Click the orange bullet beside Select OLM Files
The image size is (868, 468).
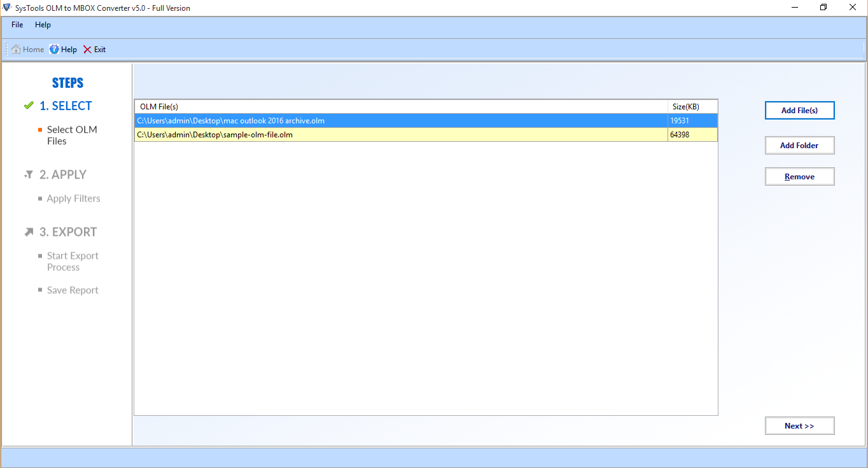[x=40, y=130]
